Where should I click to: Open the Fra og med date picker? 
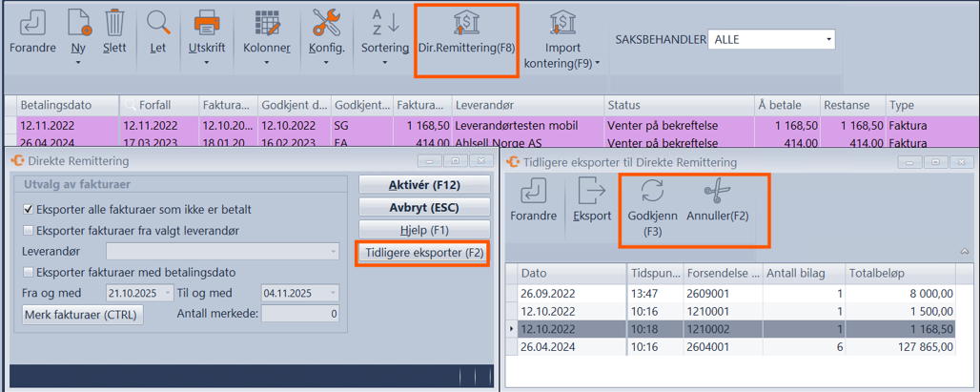tap(169, 294)
